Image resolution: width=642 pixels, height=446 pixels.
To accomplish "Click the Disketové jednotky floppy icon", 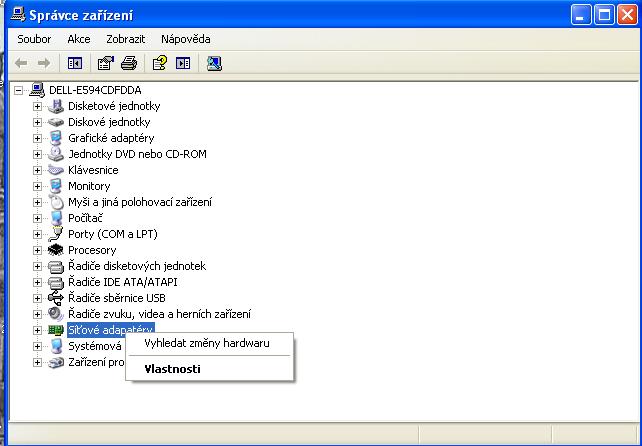I will point(56,106).
